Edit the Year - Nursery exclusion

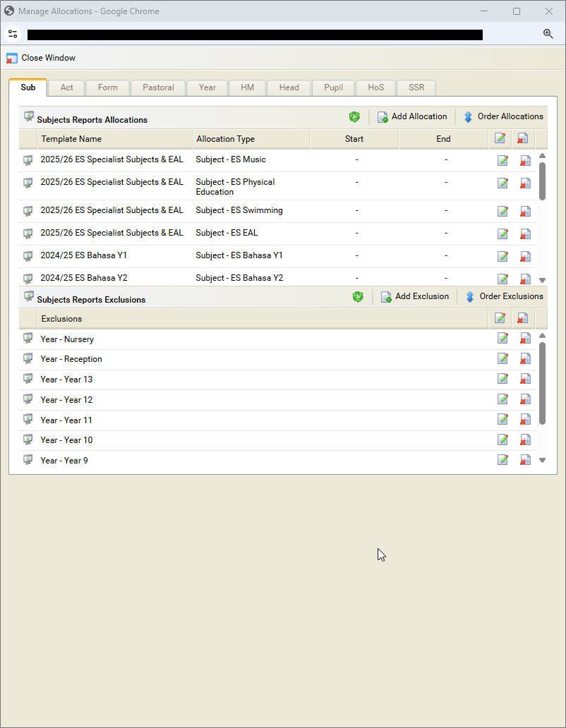pos(502,339)
